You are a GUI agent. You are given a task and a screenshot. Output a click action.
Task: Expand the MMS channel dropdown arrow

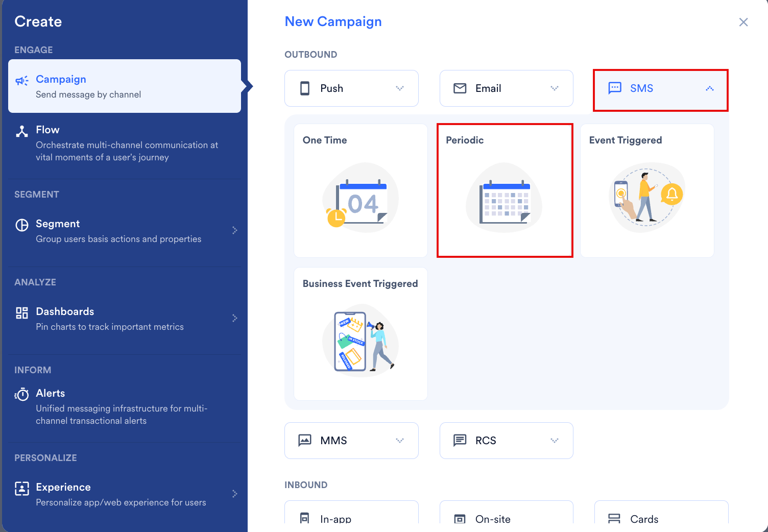pos(400,440)
